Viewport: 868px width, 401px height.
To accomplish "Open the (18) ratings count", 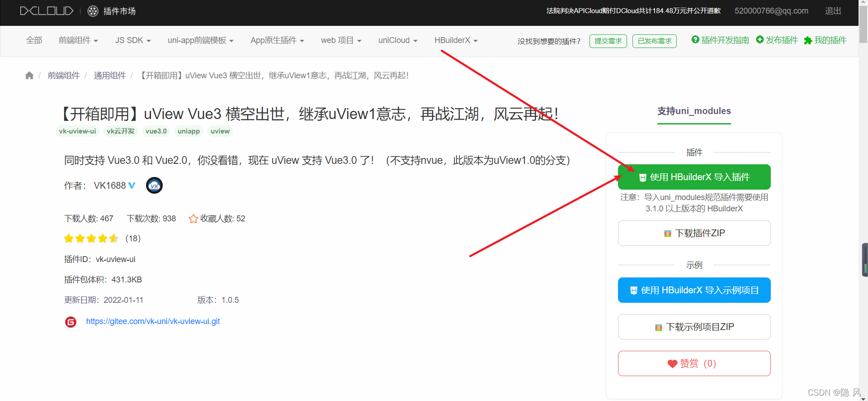I will 133,239.
